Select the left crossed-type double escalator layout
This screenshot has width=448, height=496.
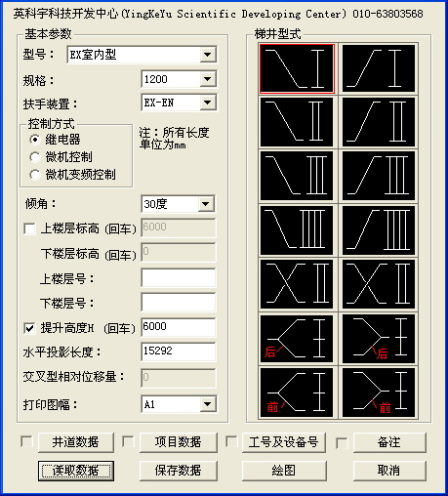click(x=297, y=284)
